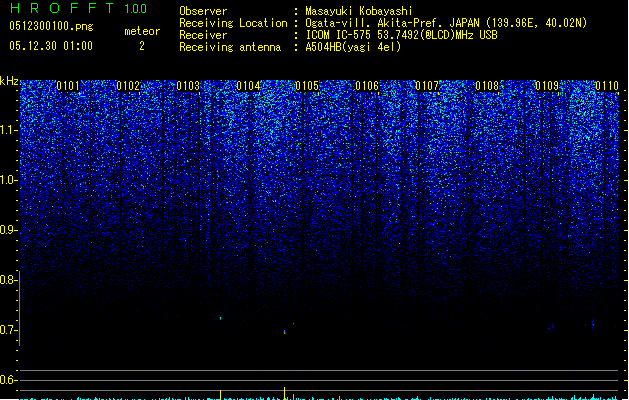Image resolution: width=629 pixels, height=400 pixels.
Task: Click the 1.0 kHz axis label
Action: point(8,180)
